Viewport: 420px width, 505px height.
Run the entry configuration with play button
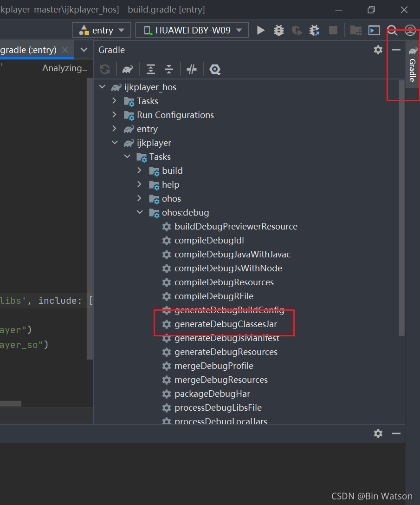261,30
